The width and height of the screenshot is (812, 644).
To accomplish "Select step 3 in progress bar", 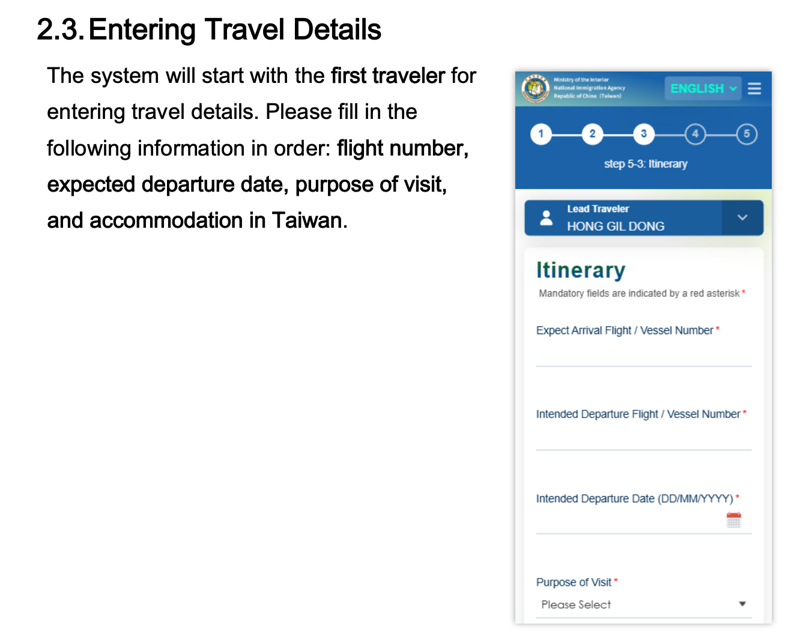I will pyautogui.click(x=643, y=134).
